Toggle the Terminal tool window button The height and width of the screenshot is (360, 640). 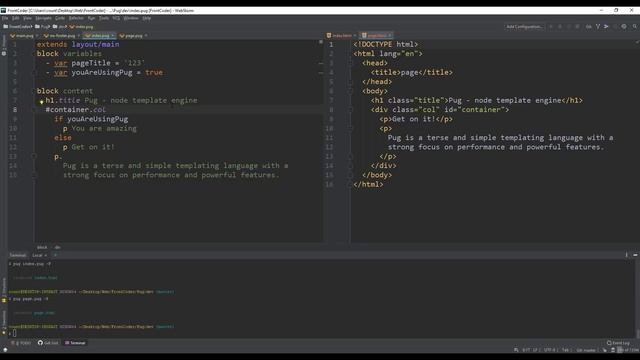pos(75,343)
